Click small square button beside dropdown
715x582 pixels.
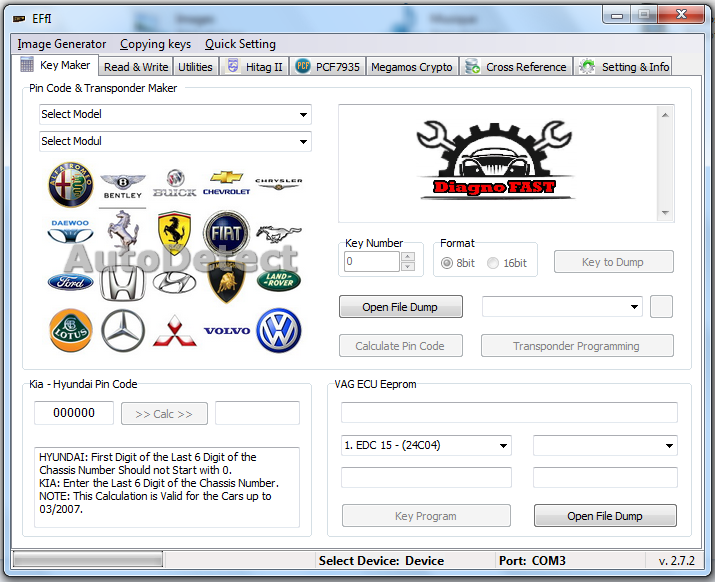pyautogui.click(x=661, y=307)
